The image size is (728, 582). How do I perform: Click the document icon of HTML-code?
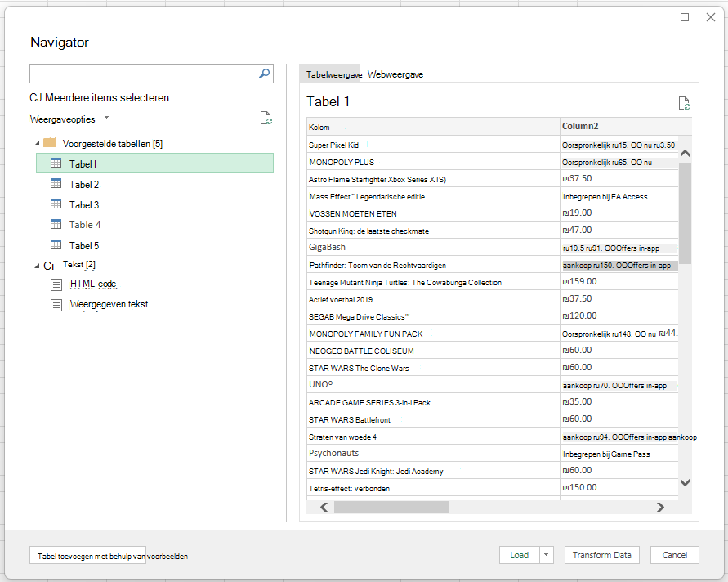(x=56, y=284)
